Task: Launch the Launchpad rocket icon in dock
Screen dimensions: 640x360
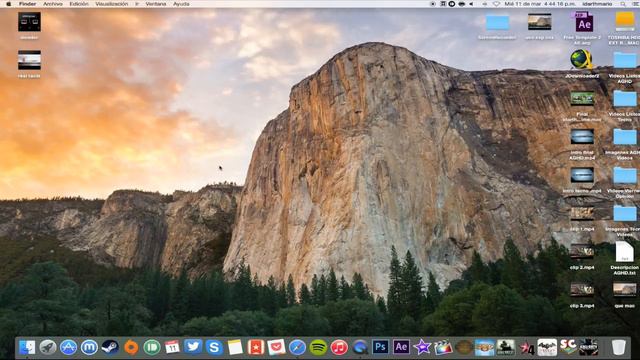Action: (48, 347)
